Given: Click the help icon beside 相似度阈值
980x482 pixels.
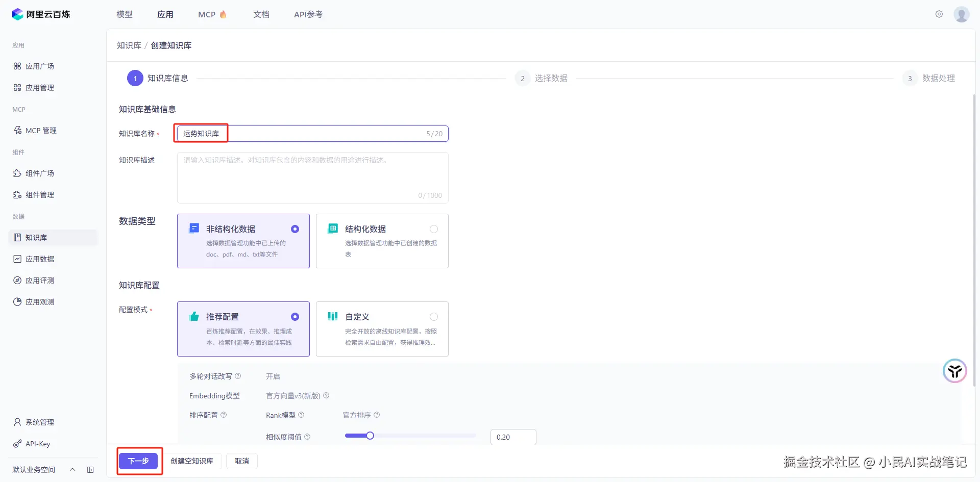Looking at the screenshot, I should point(307,437).
